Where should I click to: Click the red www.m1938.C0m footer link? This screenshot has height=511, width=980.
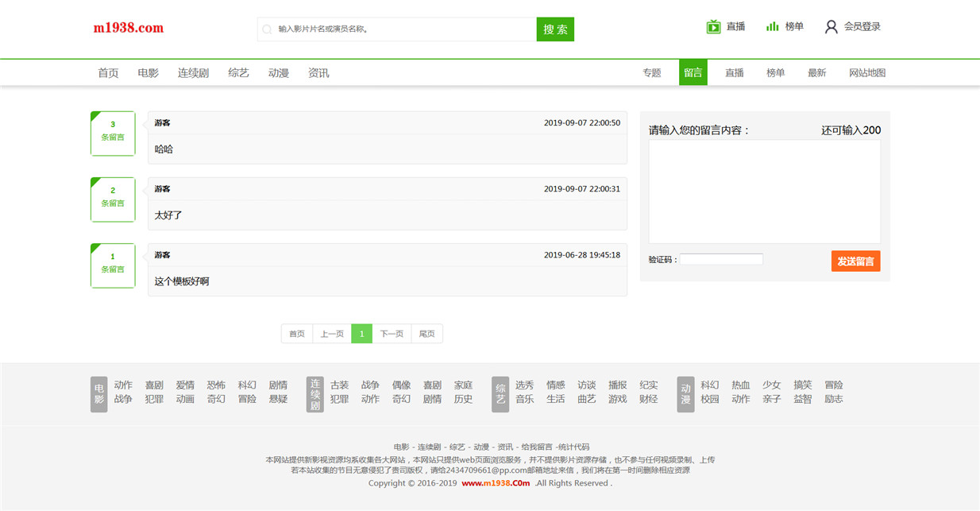pyautogui.click(x=496, y=483)
